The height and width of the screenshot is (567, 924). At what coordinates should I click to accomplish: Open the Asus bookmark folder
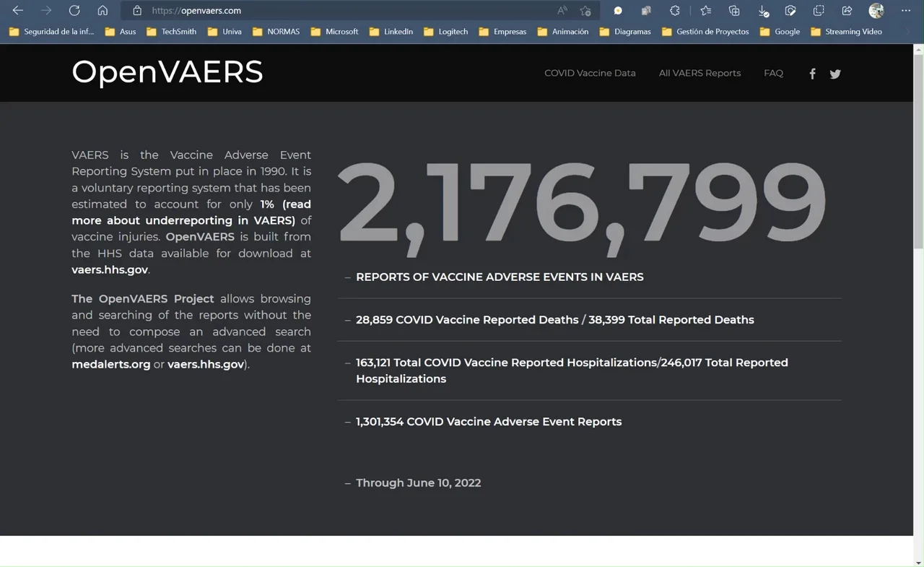coord(121,32)
